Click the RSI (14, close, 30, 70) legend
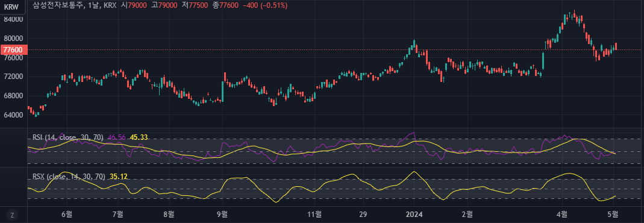Screen dimensions: 644x223 (69, 137)
